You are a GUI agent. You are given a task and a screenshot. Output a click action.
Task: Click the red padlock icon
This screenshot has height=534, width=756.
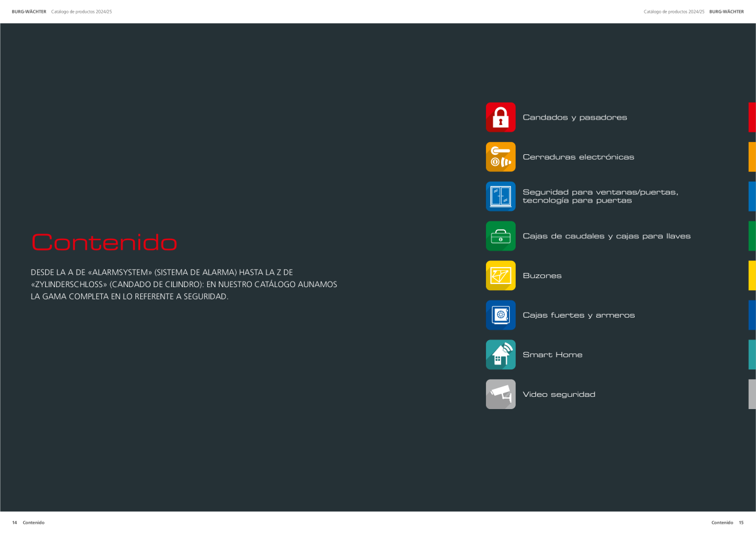pyautogui.click(x=501, y=117)
